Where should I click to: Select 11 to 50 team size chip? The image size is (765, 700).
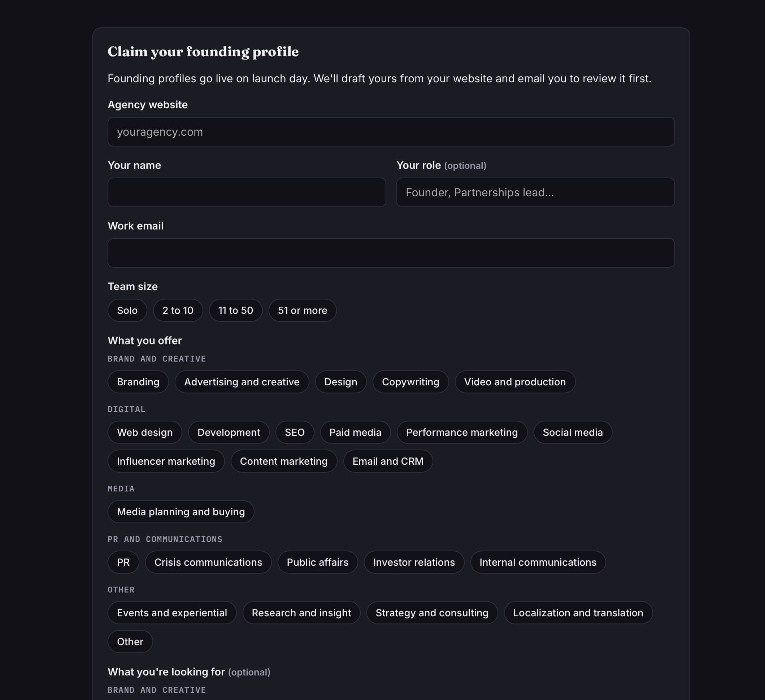pos(236,310)
